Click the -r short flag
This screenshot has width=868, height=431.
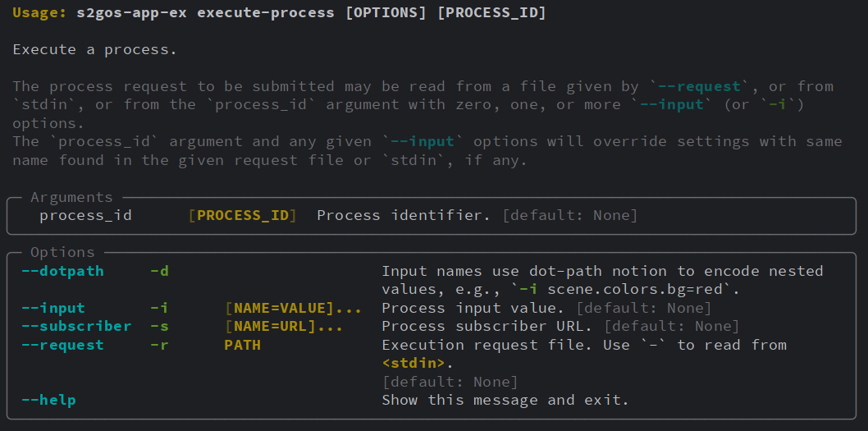click(x=159, y=345)
